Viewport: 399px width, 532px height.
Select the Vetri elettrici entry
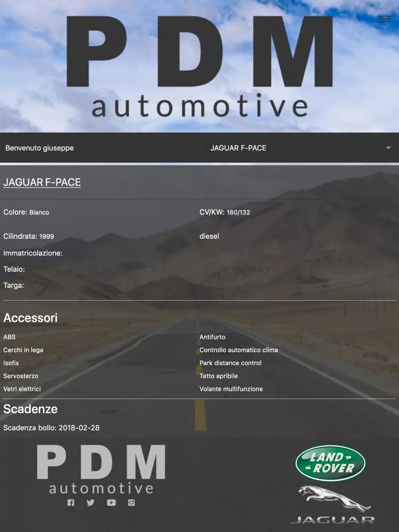click(22, 389)
